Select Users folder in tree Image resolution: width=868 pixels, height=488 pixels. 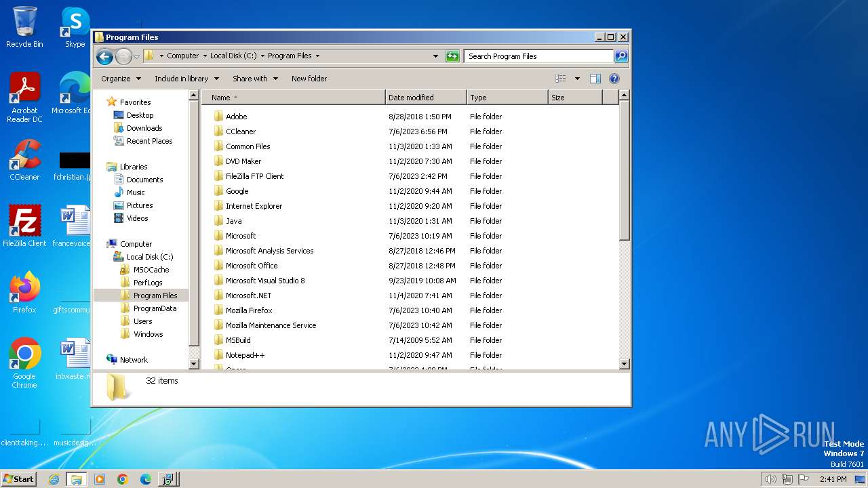click(x=142, y=321)
